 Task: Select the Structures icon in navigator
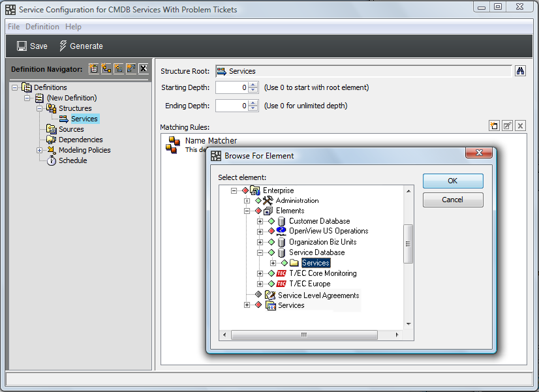[x=51, y=108]
